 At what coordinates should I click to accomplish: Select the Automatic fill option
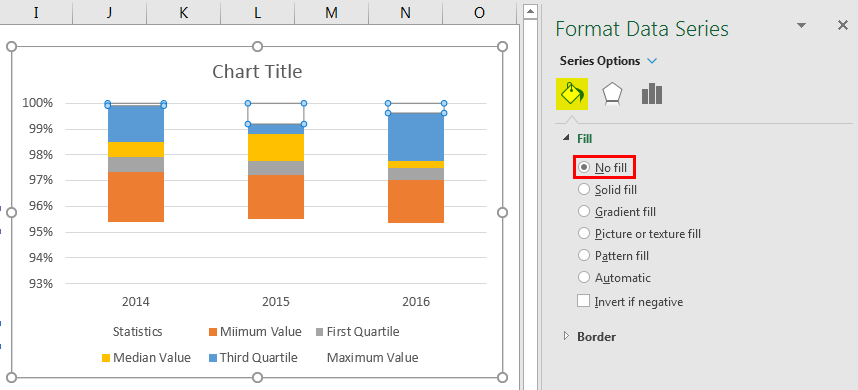coord(614,278)
